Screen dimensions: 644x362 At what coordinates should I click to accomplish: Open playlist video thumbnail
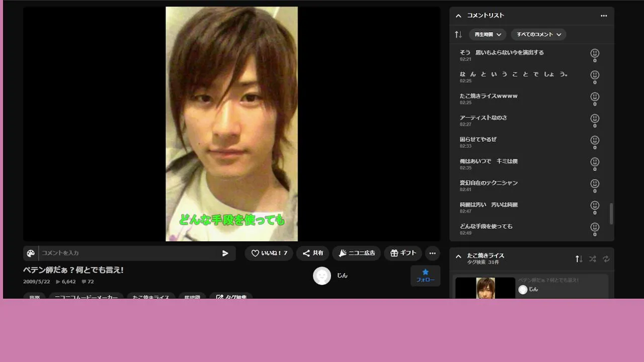pyautogui.click(x=485, y=288)
